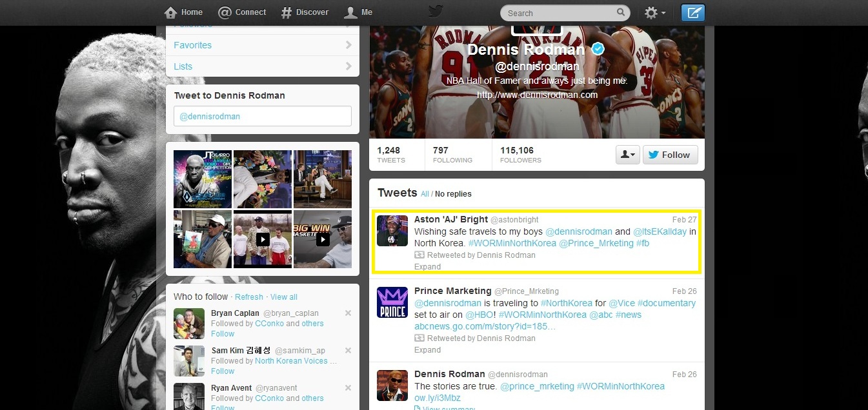Open the talk show photo thumbnail
Viewport: 868px width, 410px height.
pos(323,179)
